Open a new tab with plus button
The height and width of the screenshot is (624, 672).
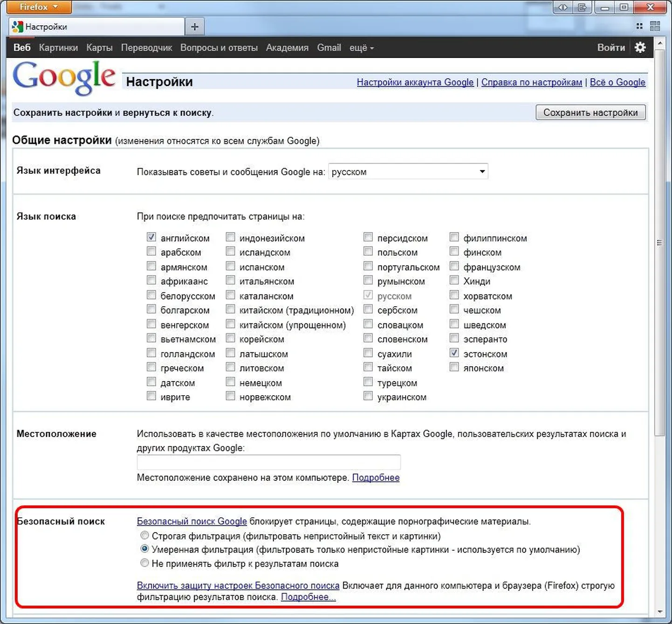click(x=195, y=27)
